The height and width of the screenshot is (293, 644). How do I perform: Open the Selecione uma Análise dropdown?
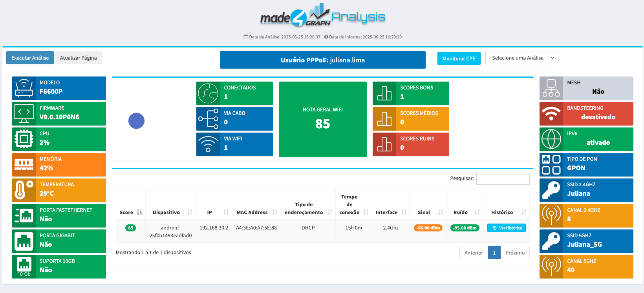520,58
